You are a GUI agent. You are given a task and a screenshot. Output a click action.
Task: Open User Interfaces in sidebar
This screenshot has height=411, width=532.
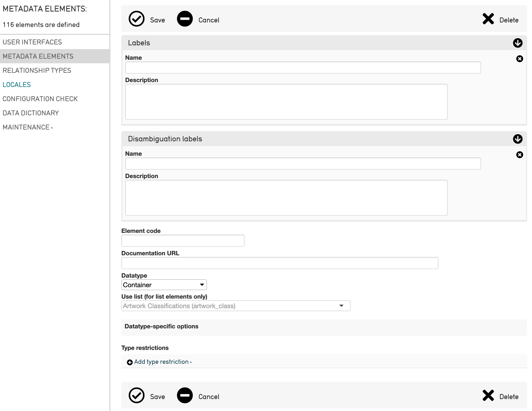(x=32, y=42)
